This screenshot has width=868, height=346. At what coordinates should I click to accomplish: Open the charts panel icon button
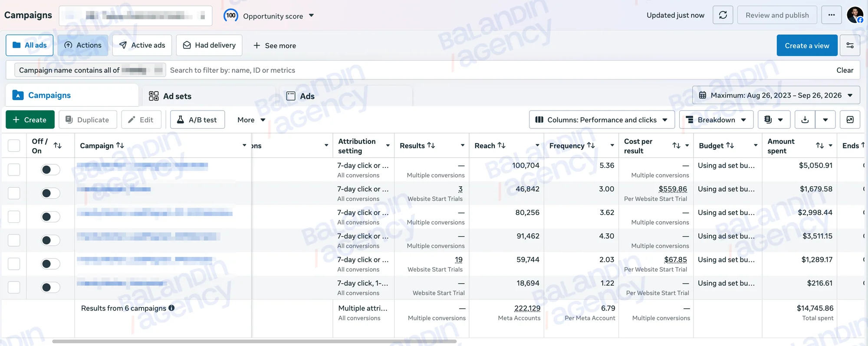click(x=850, y=120)
